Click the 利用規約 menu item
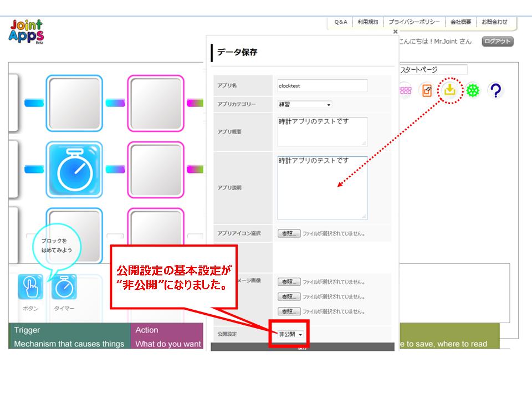 (x=368, y=23)
